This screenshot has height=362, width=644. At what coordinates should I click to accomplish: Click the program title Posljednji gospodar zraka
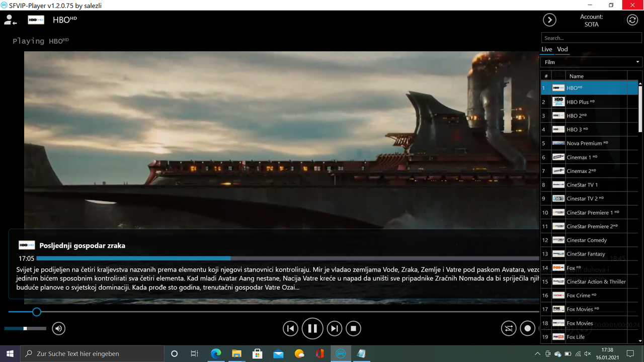coord(83,245)
